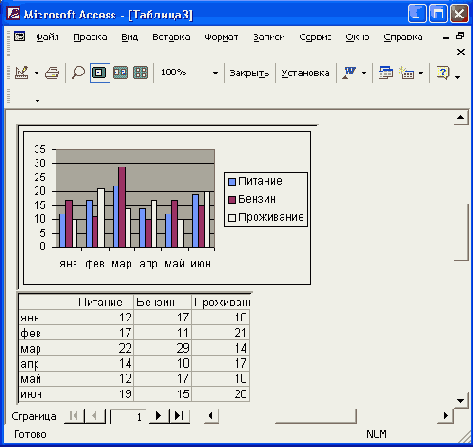Open the Help question mark icon
The height and width of the screenshot is (447, 473).
pos(443,72)
